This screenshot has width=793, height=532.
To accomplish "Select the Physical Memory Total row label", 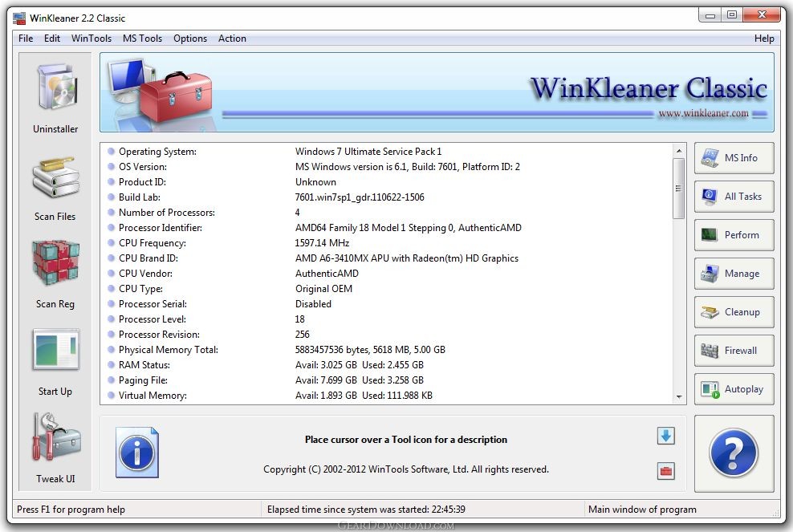I will tap(169, 349).
